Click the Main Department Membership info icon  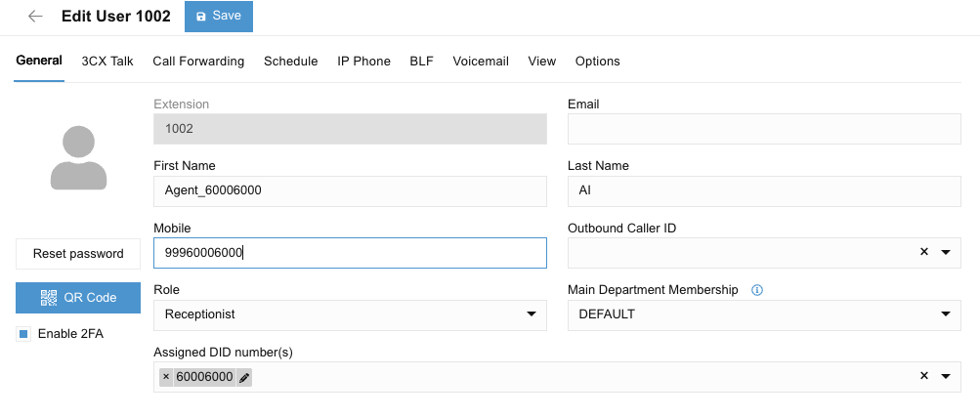[757, 290]
